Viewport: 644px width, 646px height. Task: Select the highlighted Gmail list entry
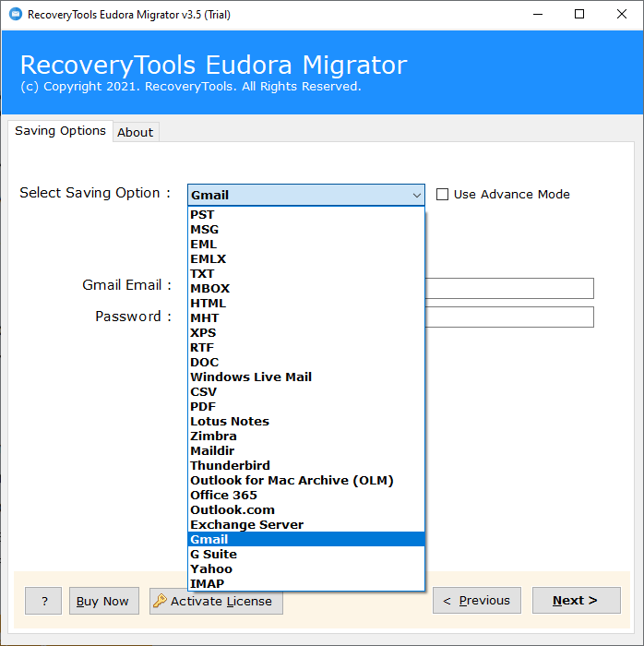tap(306, 539)
